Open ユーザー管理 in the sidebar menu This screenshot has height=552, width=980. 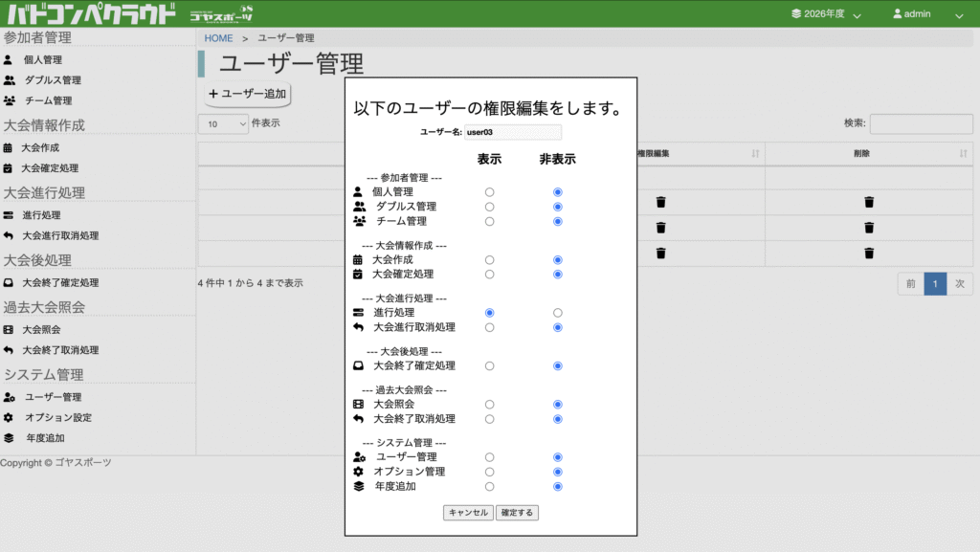coord(53,397)
